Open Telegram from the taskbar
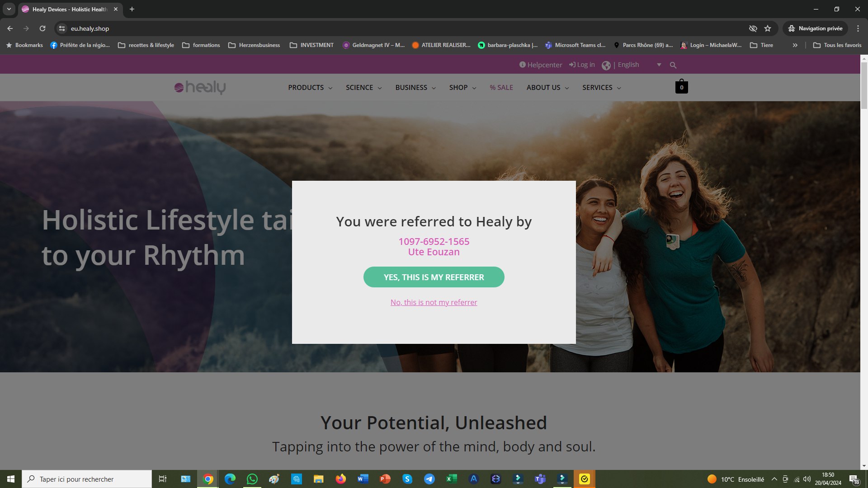868x488 pixels. 429,479
